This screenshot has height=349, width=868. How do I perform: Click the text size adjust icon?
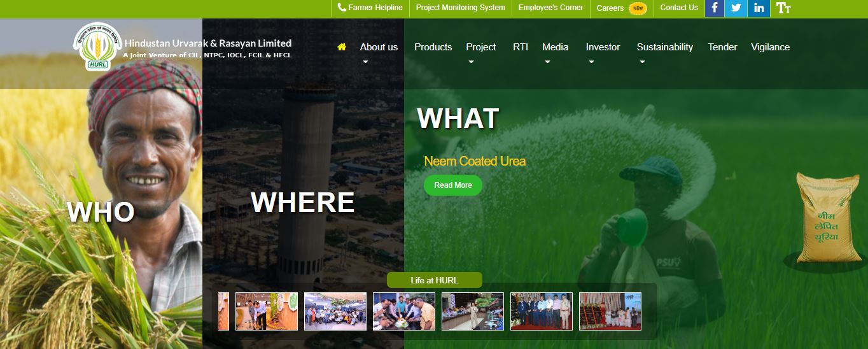(783, 8)
